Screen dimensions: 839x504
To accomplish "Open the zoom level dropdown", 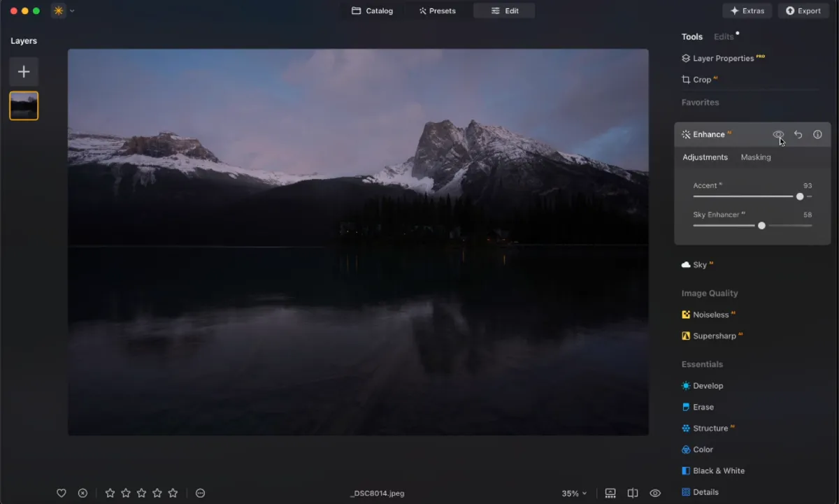I will pyautogui.click(x=573, y=493).
